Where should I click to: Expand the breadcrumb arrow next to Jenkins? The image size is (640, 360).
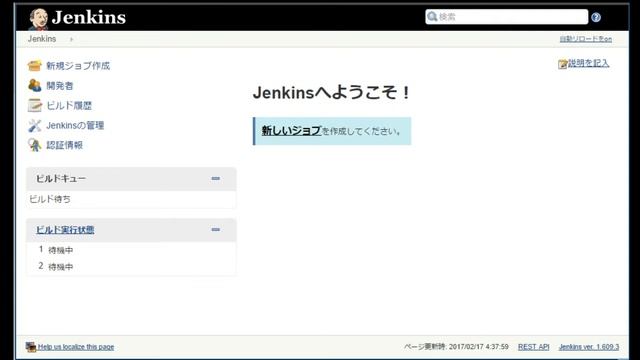[x=71, y=39]
